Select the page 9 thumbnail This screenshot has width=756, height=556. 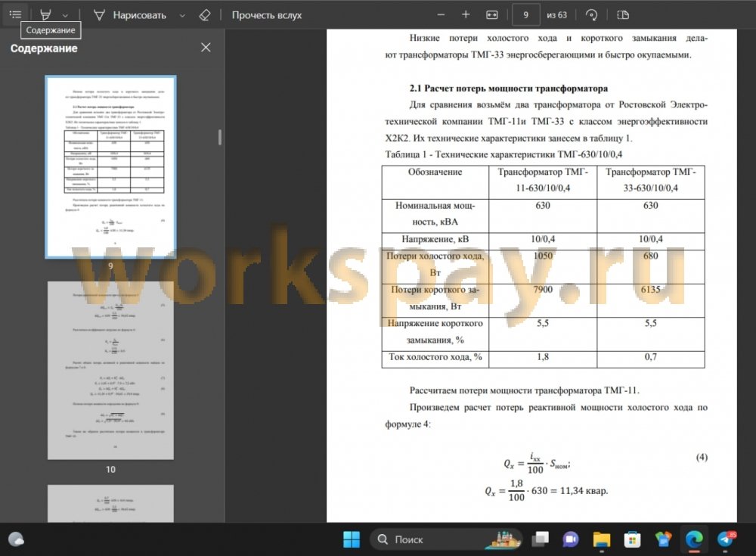coord(110,166)
